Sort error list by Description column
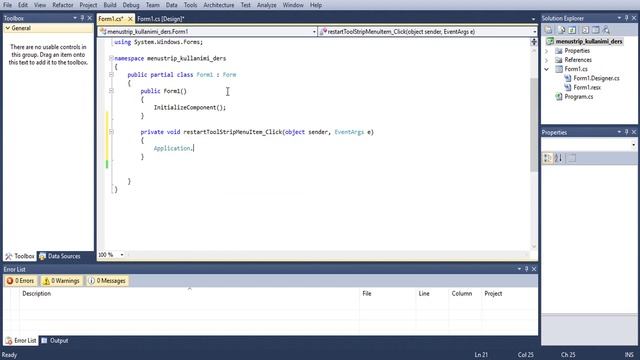Viewport: 640px width, 360px height. [x=189, y=293]
